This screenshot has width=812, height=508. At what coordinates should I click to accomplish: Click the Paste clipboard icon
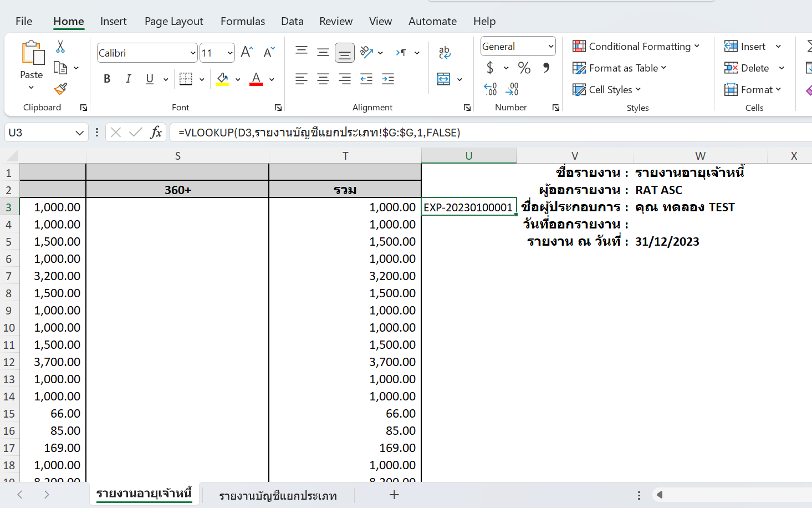click(32, 53)
